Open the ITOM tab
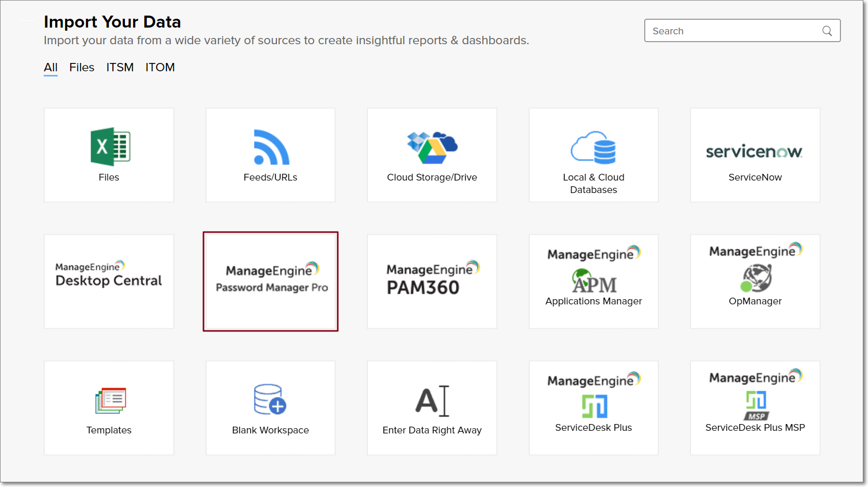Screen dimensions: 868x487 click(x=160, y=68)
